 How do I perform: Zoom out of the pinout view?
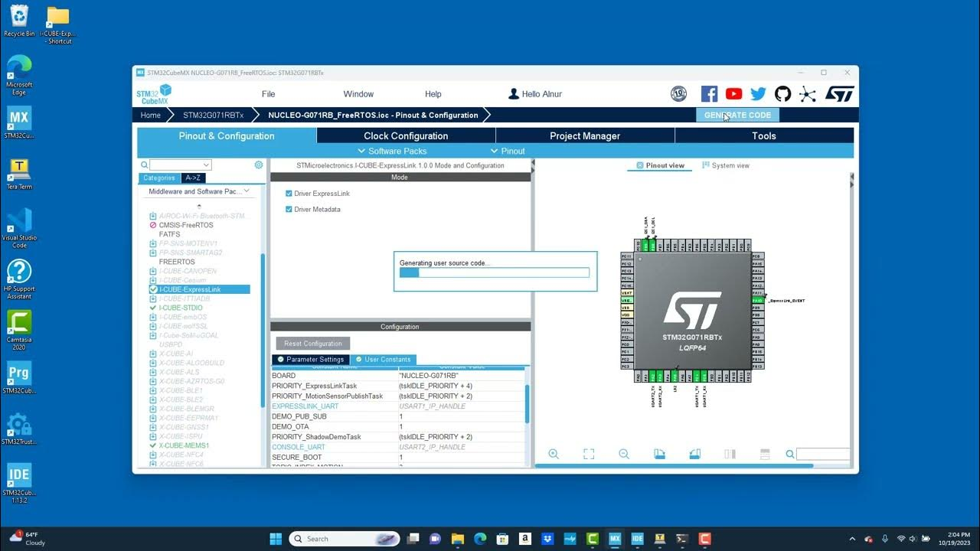tap(624, 454)
